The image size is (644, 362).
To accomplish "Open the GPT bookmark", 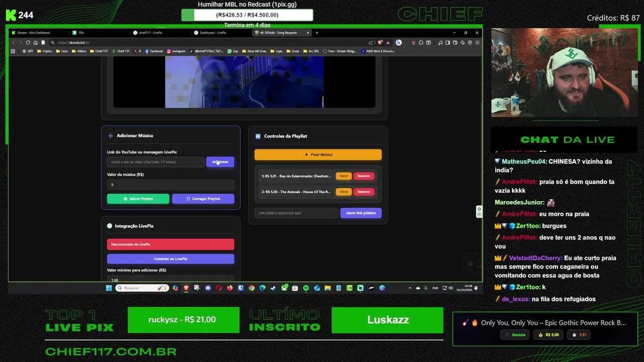I will tap(27, 51).
